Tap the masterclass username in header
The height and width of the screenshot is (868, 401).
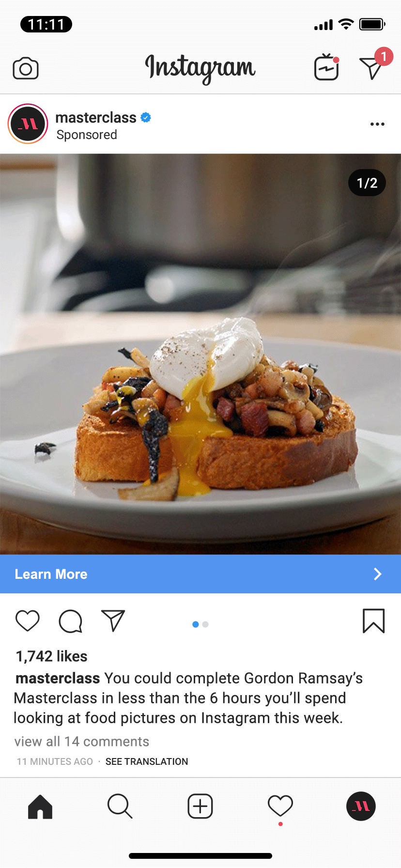[x=96, y=117]
